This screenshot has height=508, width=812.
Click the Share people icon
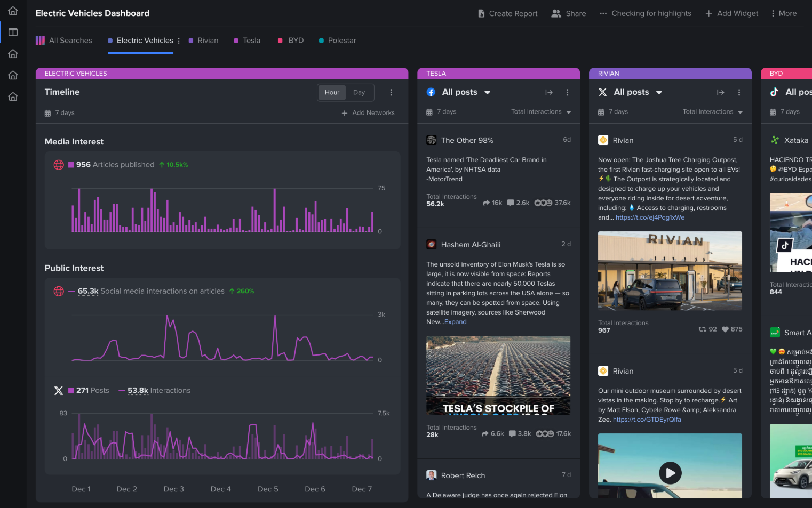tap(556, 13)
